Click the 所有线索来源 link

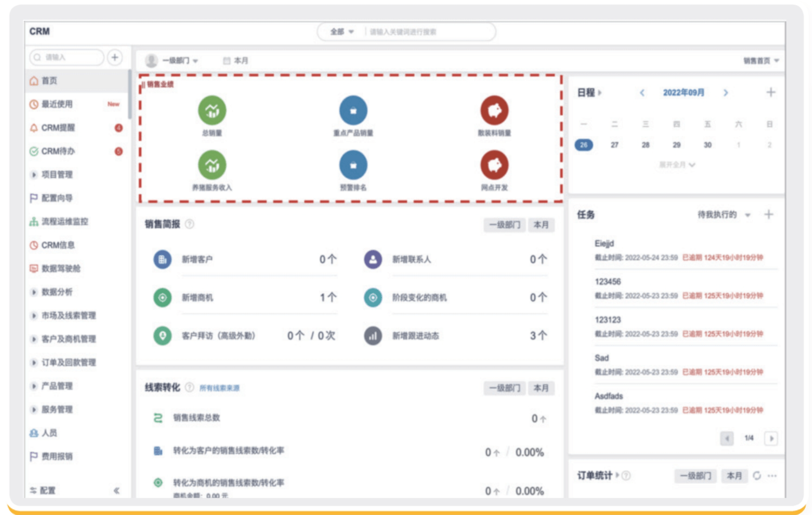click(x=219, y=388)
